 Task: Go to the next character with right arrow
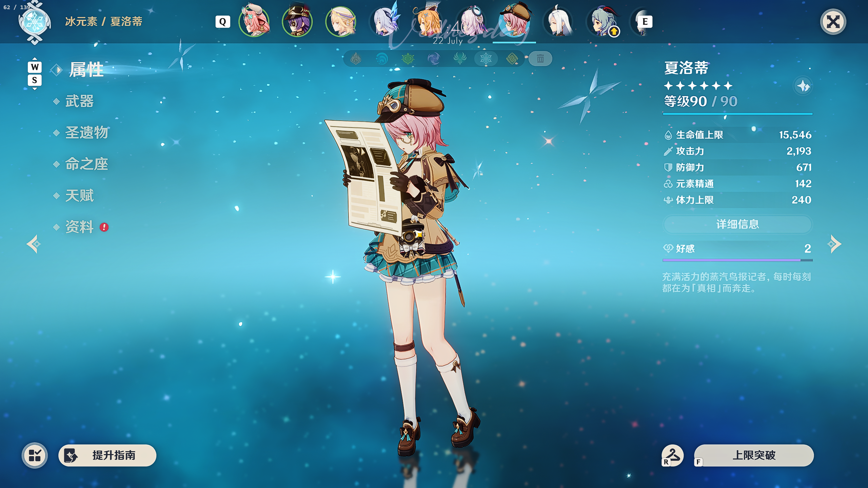point(834,244)
